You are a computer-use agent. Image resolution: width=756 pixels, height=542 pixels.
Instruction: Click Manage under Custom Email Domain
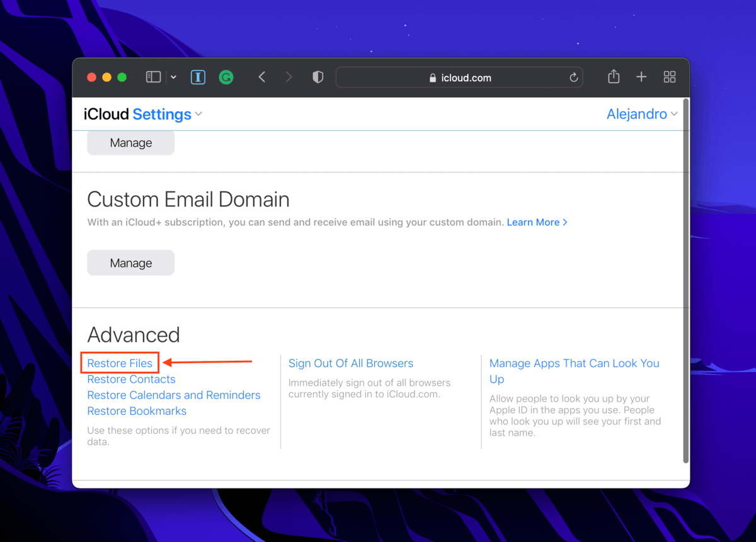click(x=131, y=263)
